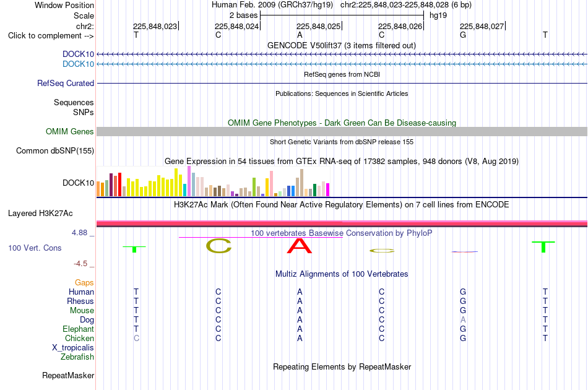Click the 'chr2:' ruler label
Screen dimensions: 588x390
(x=85, y=26)
